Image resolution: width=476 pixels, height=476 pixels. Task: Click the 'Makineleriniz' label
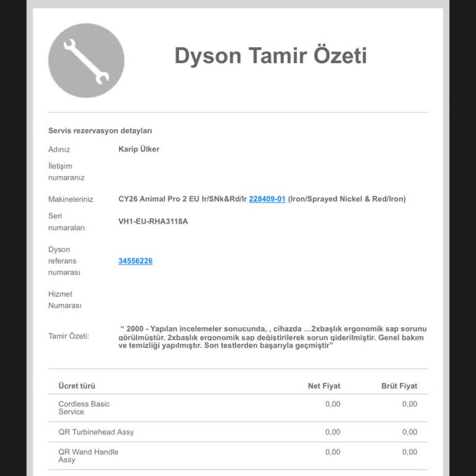click(71, 200)
